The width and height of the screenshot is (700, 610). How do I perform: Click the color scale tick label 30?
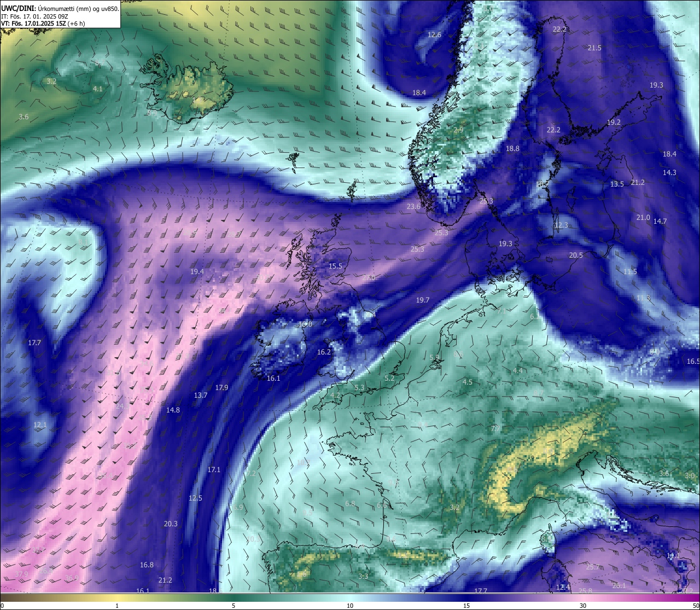pos(583,606)
